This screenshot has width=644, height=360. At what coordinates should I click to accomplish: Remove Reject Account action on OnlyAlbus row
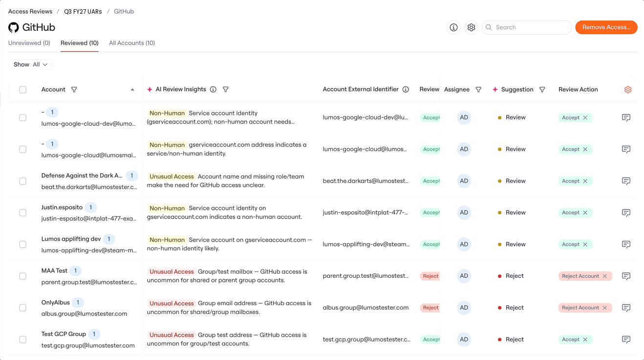click(x=605, y=308)
